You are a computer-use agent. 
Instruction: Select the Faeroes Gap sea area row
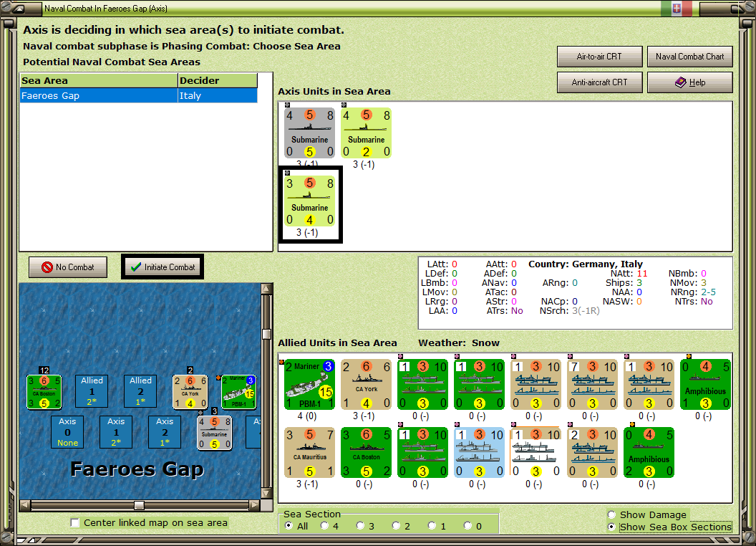(x=138, y=95)
